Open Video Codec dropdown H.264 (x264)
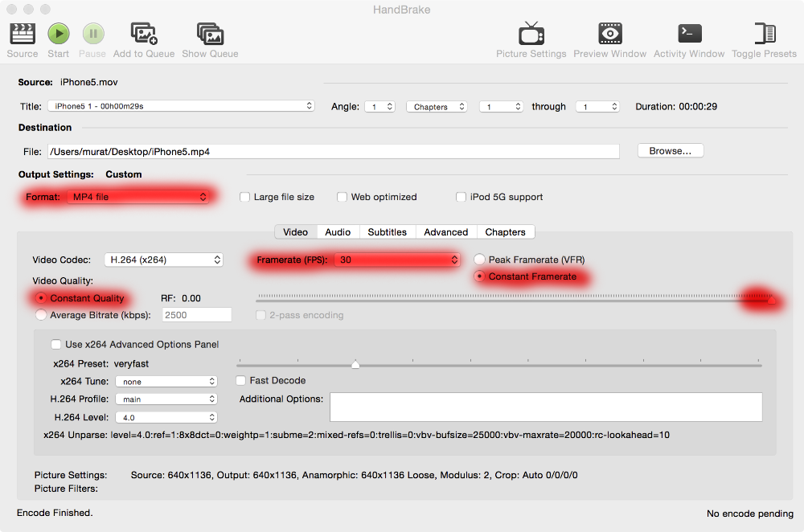The width and height of the screenshot is (804, 532). coord(163,260)
